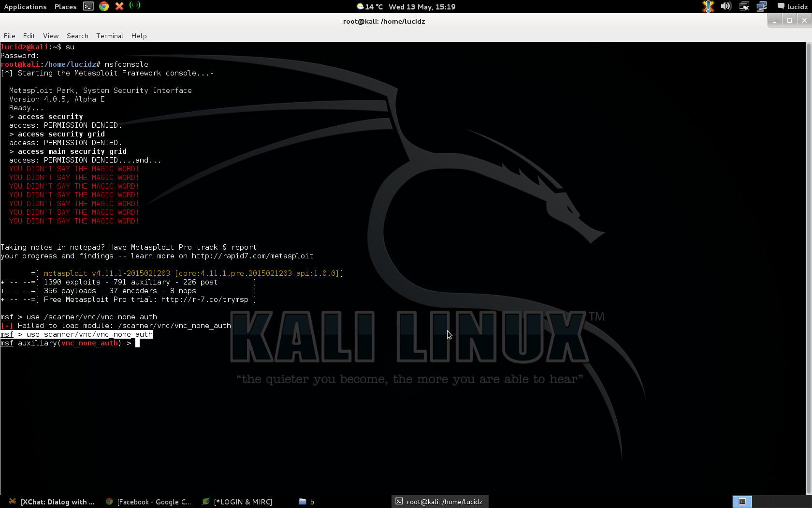Open the Places menu in the top panel
Viewport: 812px width, 508px height.
pyautogui.click(x=65, y=7)
